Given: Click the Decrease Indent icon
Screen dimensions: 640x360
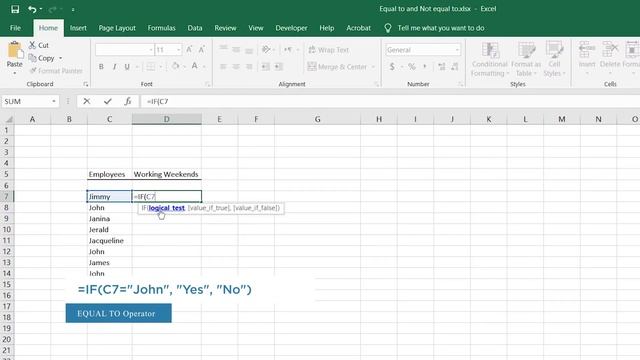Looking at the screenshot, I should 266,67.
